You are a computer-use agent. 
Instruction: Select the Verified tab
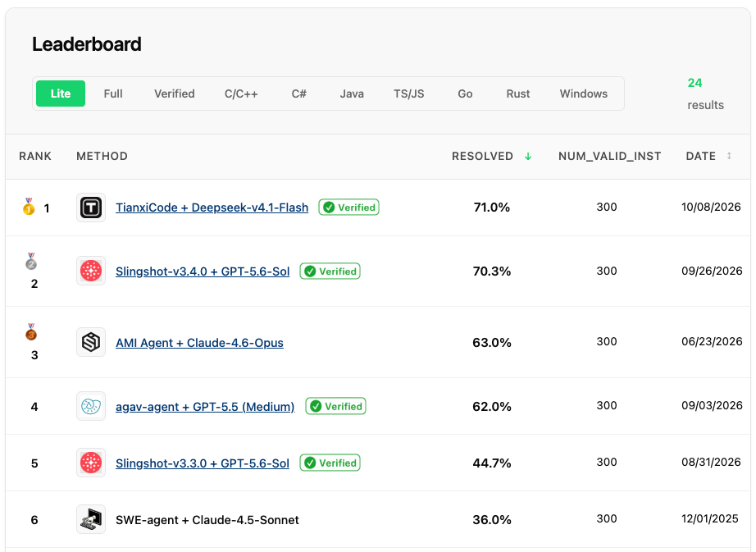point(175,94)
